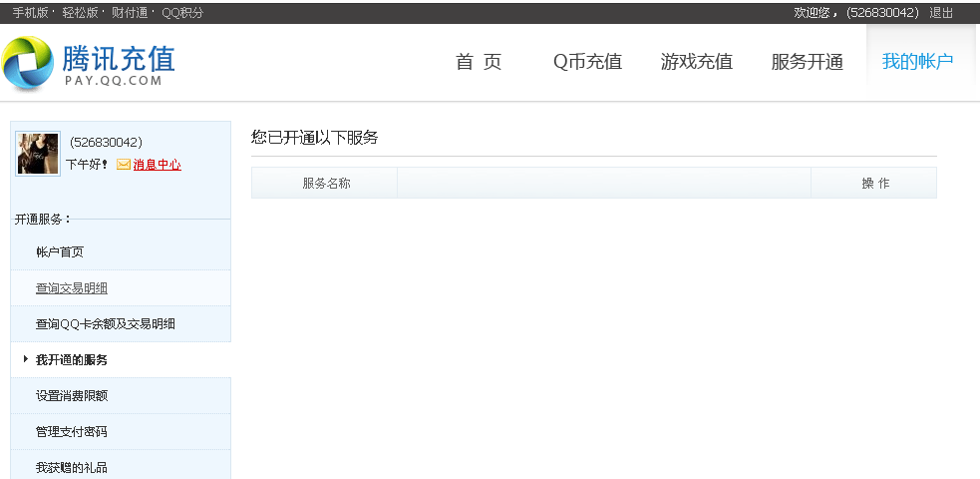Open the QQ积分 link
The height and width of the screenshot is (479, 980).
(x=182, y=13)
